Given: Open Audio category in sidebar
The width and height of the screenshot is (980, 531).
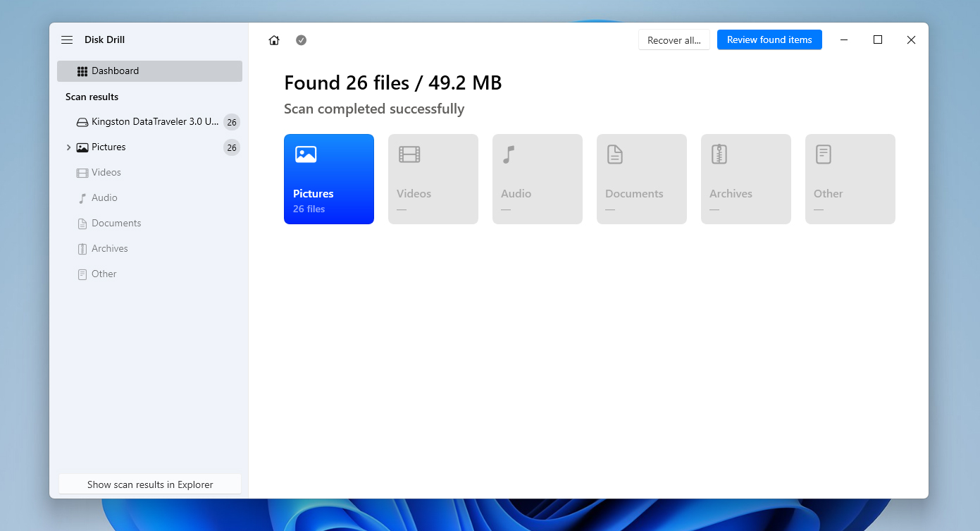Looking at the screenshot, I should (149, 198).
